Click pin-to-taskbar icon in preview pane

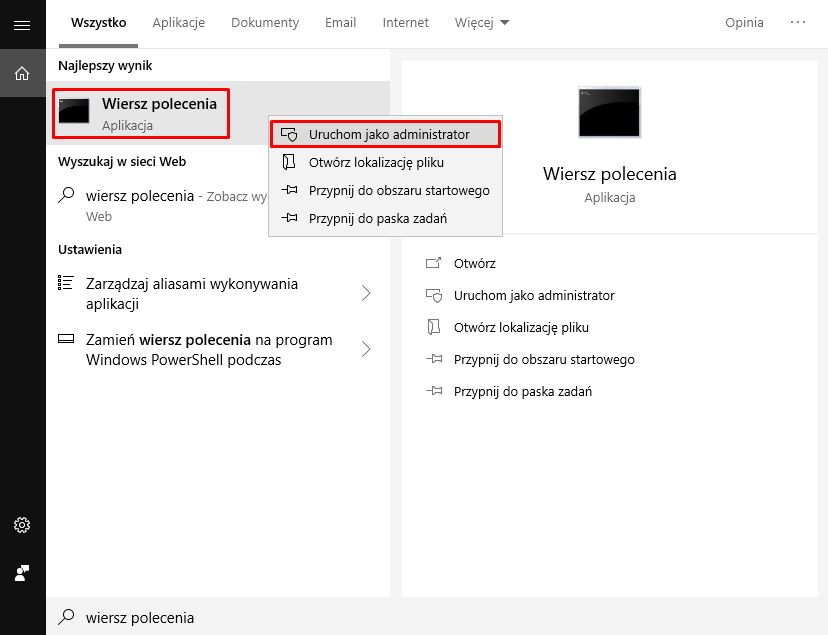coord(434,391)
